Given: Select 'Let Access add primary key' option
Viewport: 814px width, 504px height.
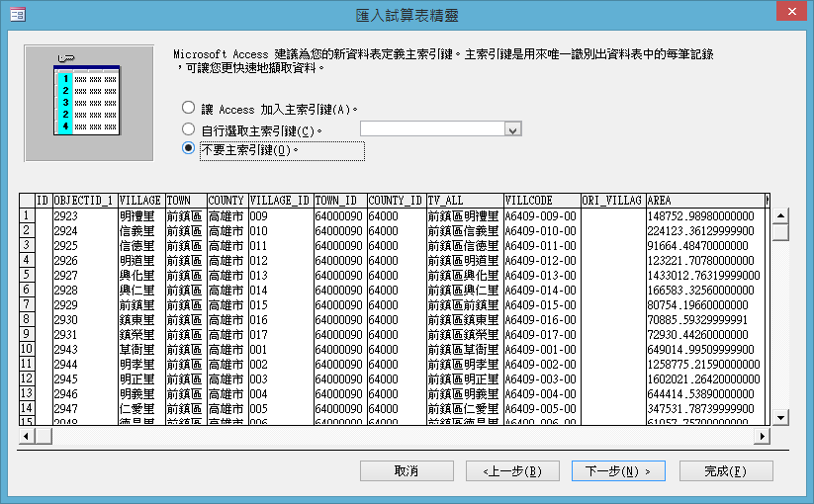Looking at the screenshot, I should (189, 108).
